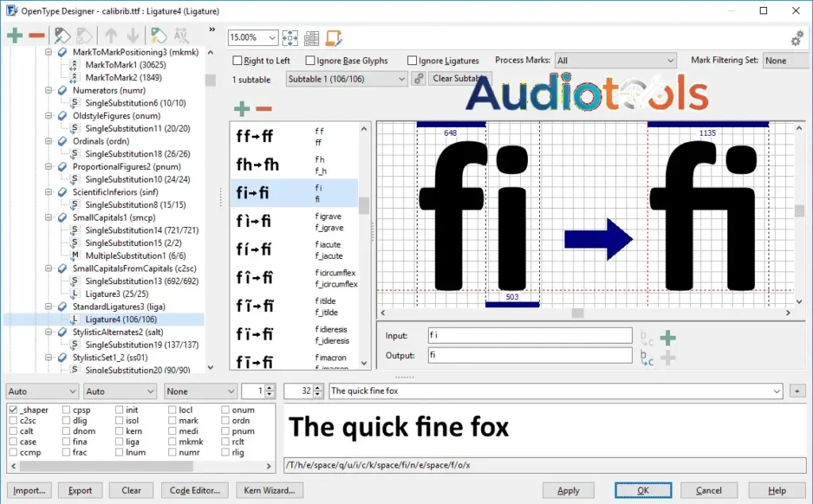Click the Input text field
This screenshot has height=504, width=813.
click(x=530, y=336)
